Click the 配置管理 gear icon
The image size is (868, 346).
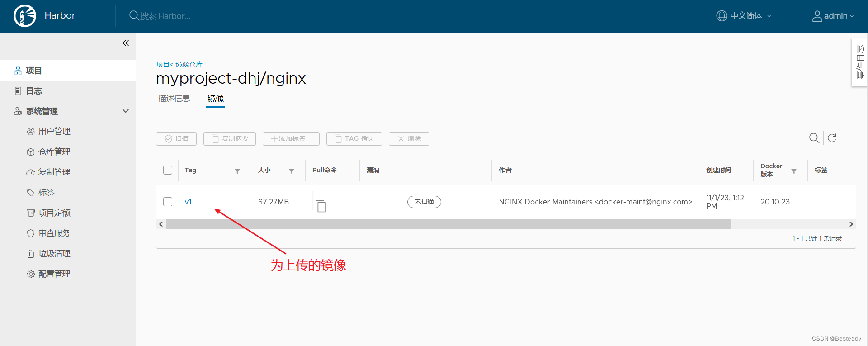(x=30, y=274)
